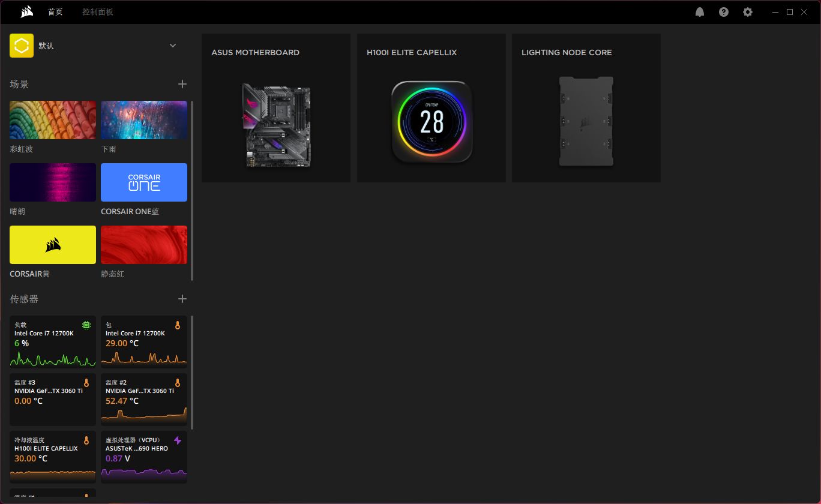
Task: Apply the 静态红 red scene thumbnail
Action: (x=144, y=245)
